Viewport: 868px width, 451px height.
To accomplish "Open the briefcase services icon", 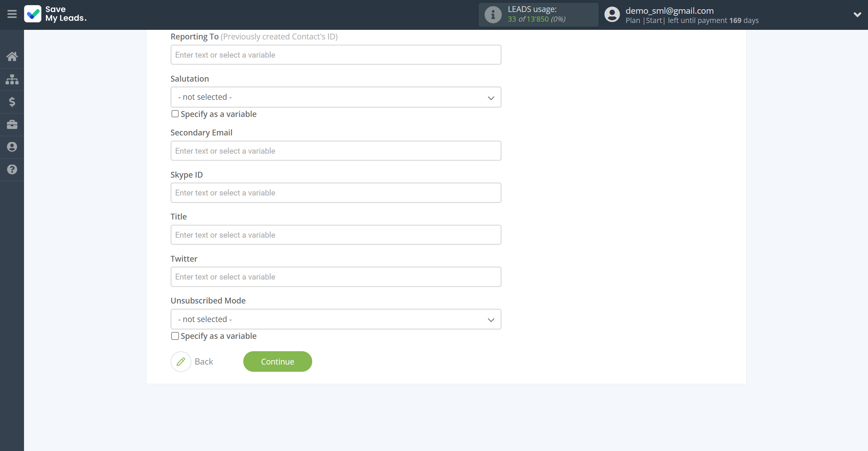I will [x=12, y=124].
